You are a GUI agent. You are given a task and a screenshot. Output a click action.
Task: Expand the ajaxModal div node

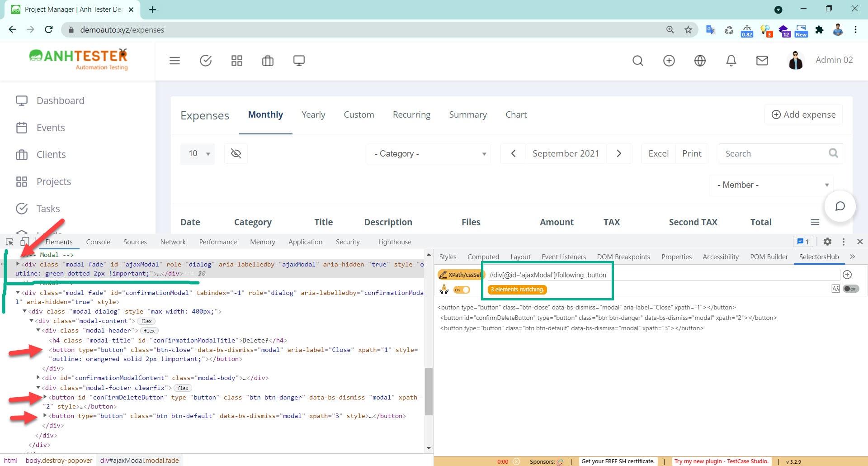(18, 264)
